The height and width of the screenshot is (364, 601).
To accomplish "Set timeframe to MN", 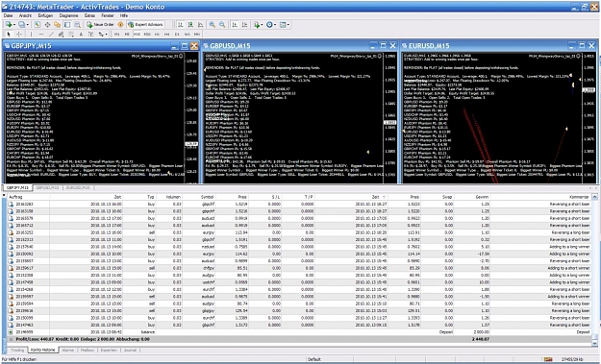I will pyautogui.click(x=197, y=35).
